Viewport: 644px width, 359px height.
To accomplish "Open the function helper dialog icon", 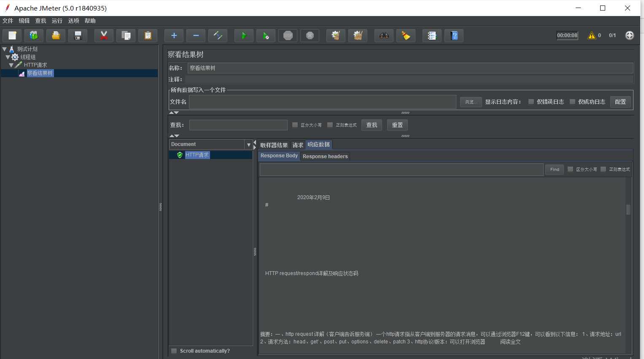I will [x=432, y=36].
